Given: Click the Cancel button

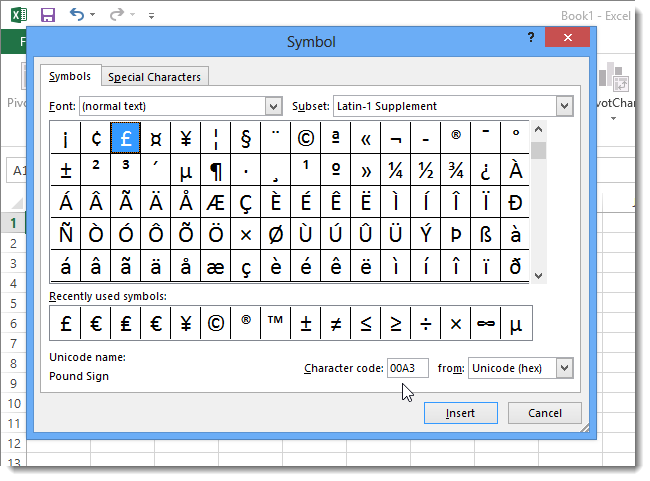Looking at the screenshot, I should (545, 413).
